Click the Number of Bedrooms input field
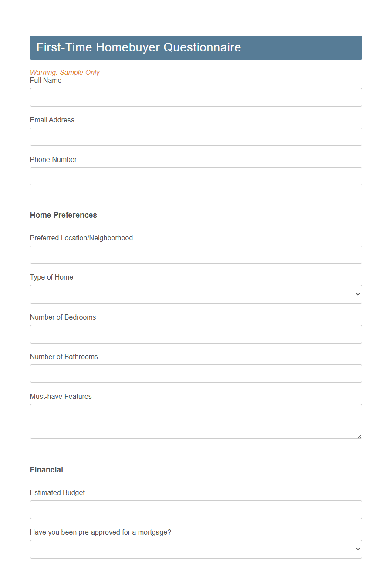Image resolution: width=392 pixels, height=566 pixels. point(196,334)
